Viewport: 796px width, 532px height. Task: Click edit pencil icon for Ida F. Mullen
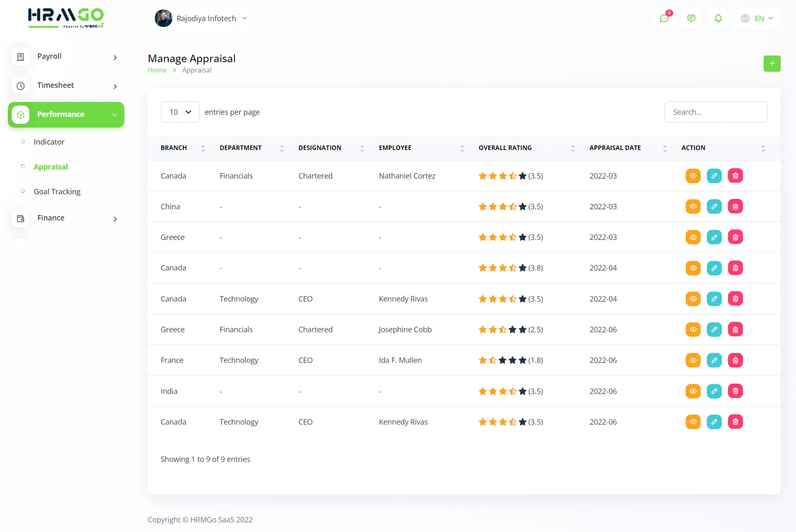(x=714, y=360)
